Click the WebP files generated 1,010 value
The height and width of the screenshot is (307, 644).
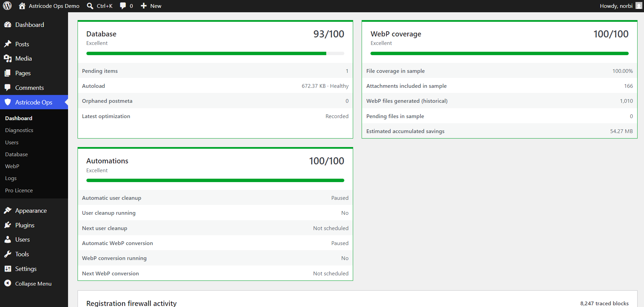(x=626, y=101)
